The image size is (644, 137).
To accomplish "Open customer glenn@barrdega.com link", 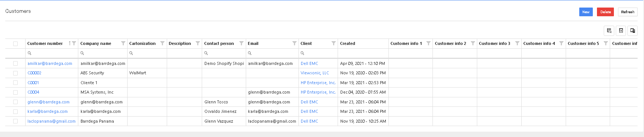I will 49,102.
